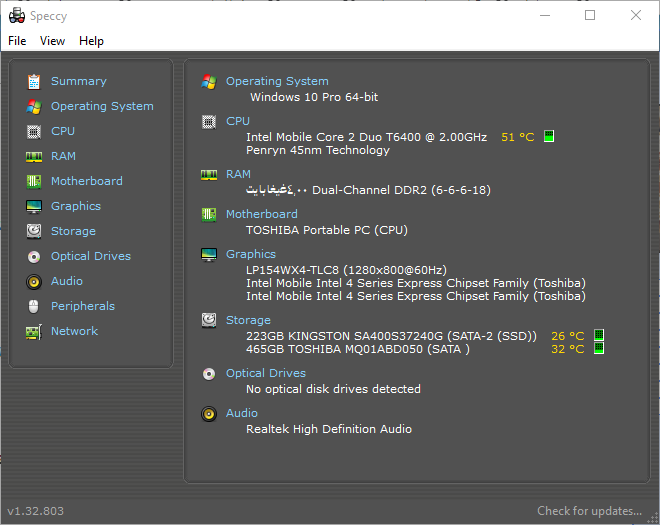Click Dual-Channel DDR2 (6-6-6-18) text
Image resolution: width=660 pixels, height=525 pixels.
click(x=402, y=190)
